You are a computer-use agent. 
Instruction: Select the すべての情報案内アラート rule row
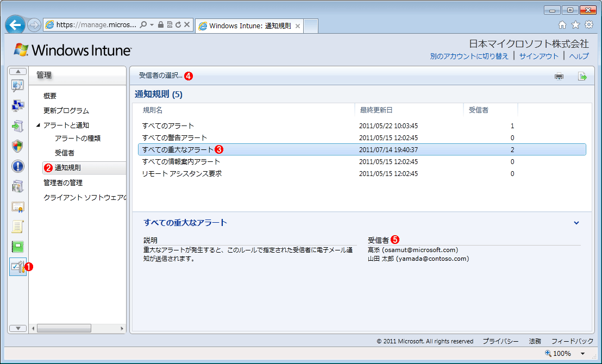point(362,162)
